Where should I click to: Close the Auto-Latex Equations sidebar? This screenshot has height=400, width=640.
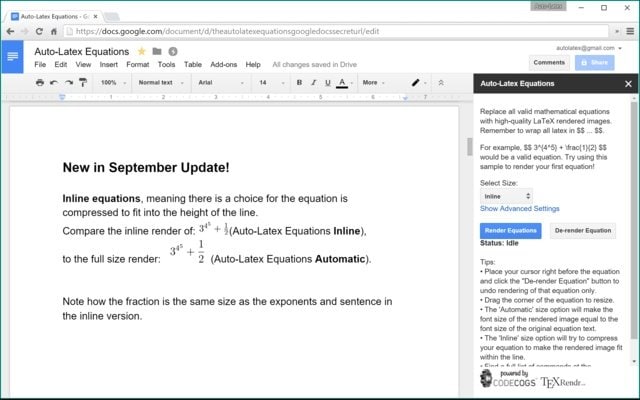click(628, 84)
